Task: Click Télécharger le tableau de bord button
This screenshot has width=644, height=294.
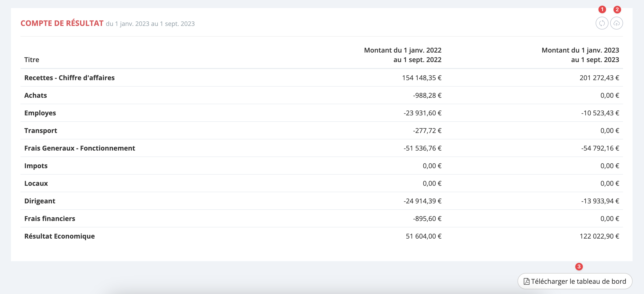Action: click(x=575, y=281)
